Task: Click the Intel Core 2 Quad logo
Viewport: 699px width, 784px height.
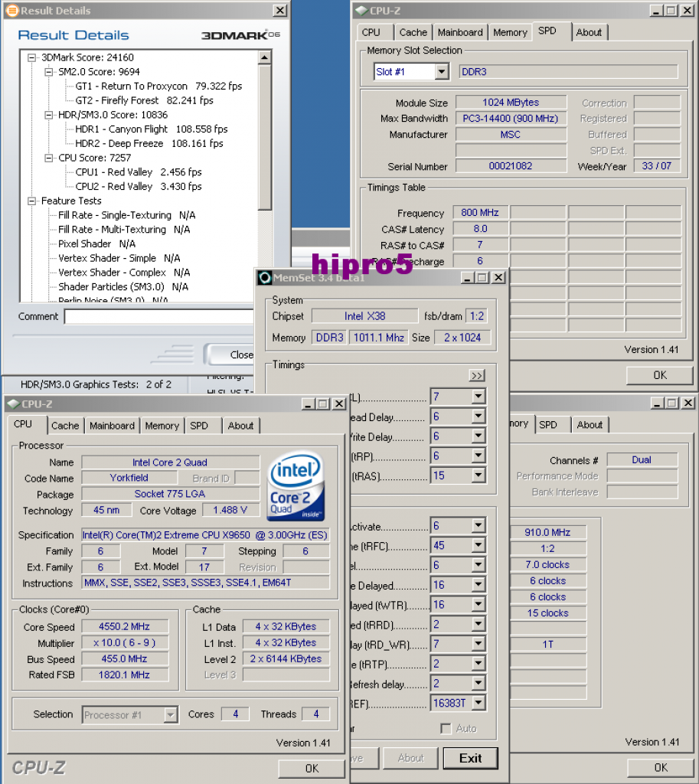Action: [296, 485]
